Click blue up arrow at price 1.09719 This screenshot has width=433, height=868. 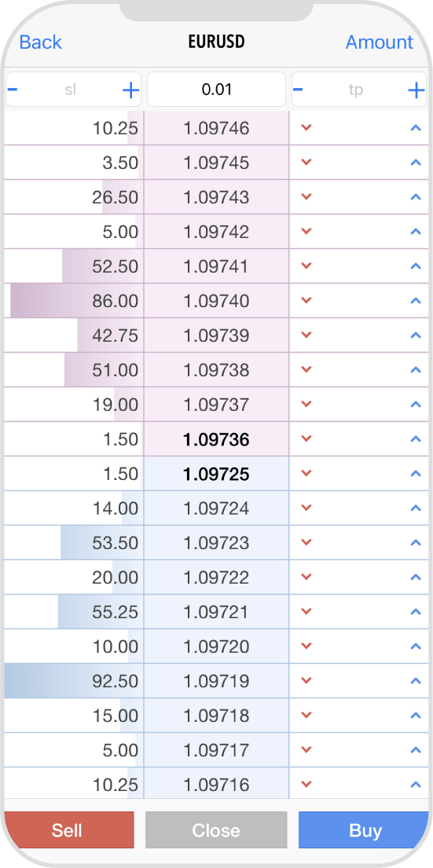(x=416, y=681)
